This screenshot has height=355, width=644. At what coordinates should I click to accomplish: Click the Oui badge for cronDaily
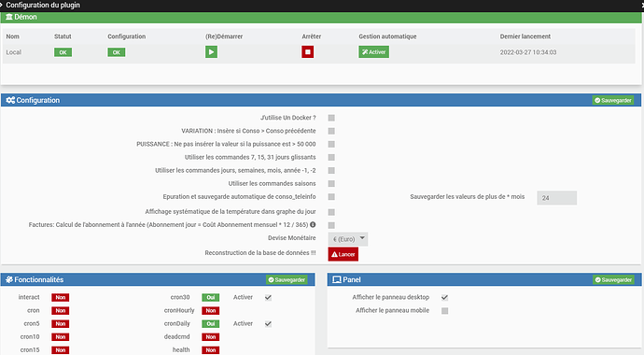210,324
